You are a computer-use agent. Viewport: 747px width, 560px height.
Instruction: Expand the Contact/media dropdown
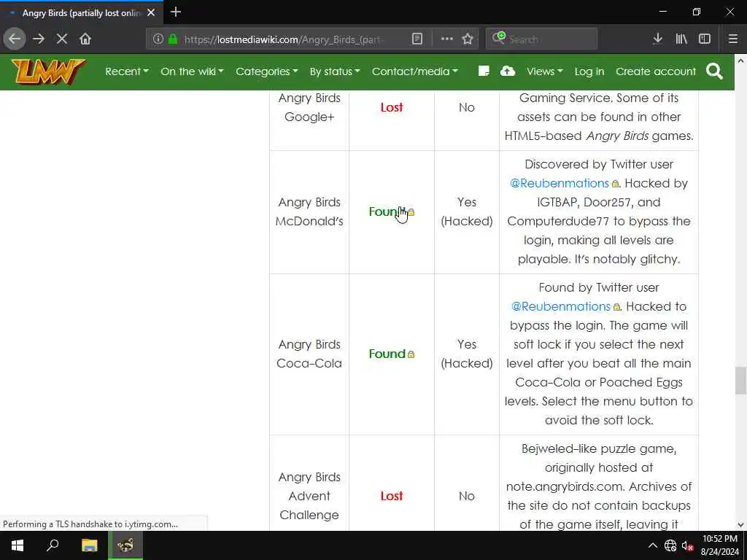[x=415, y=71]
